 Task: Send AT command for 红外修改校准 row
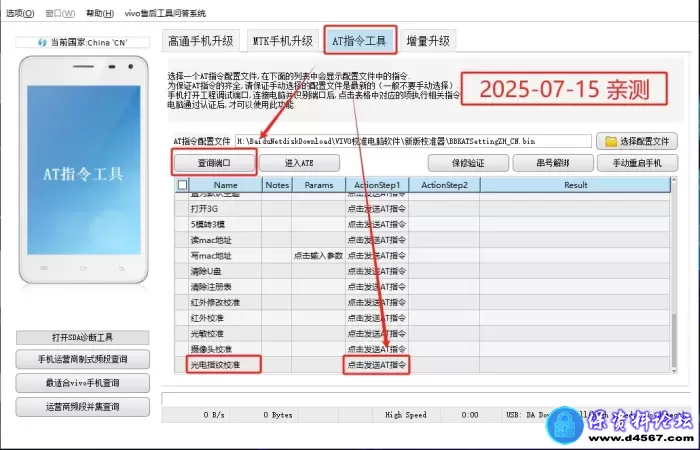coord(377,303)
